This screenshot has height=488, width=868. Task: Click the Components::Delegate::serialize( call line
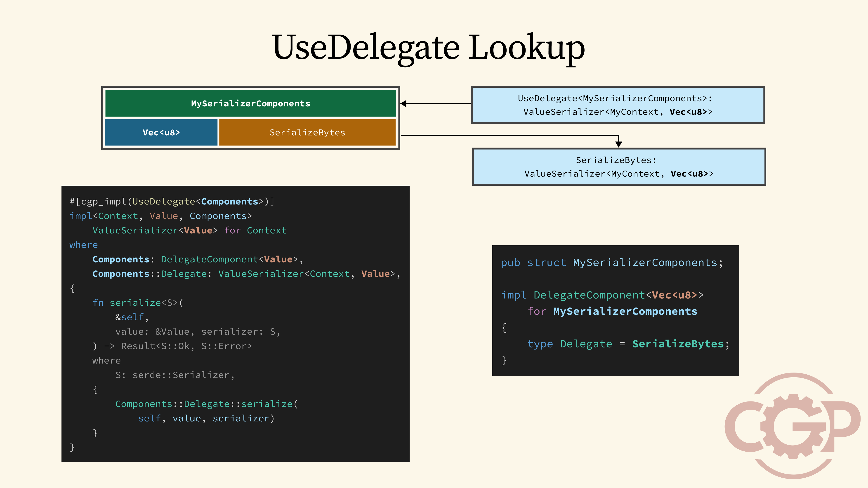tap(206, 404)
